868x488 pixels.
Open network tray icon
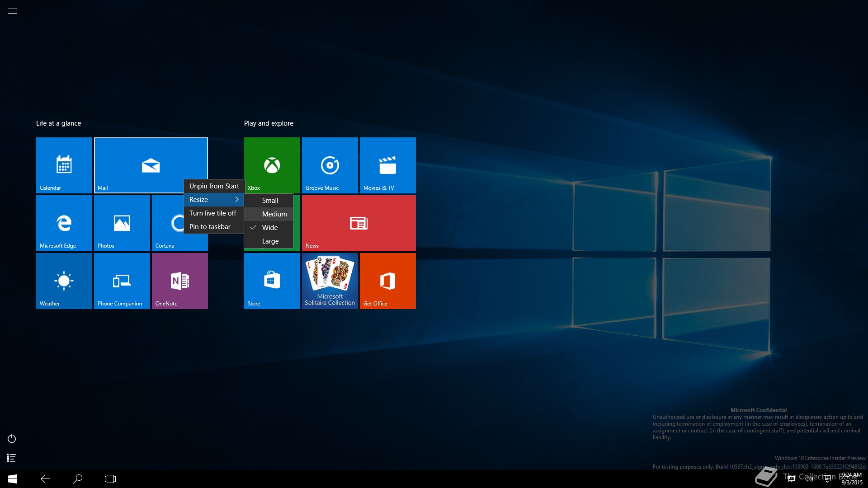(x=791, y=479)
